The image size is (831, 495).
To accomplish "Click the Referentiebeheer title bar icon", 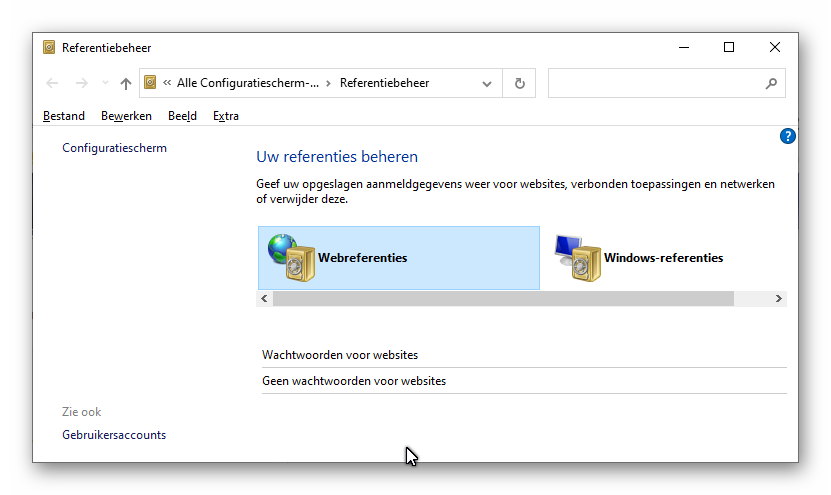I will pos(49,47).
